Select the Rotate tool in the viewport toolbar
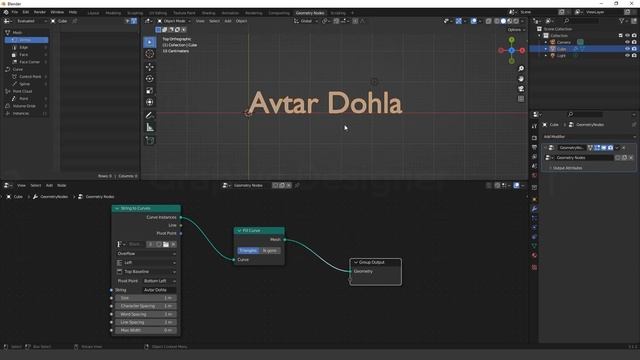 point(150,78)
